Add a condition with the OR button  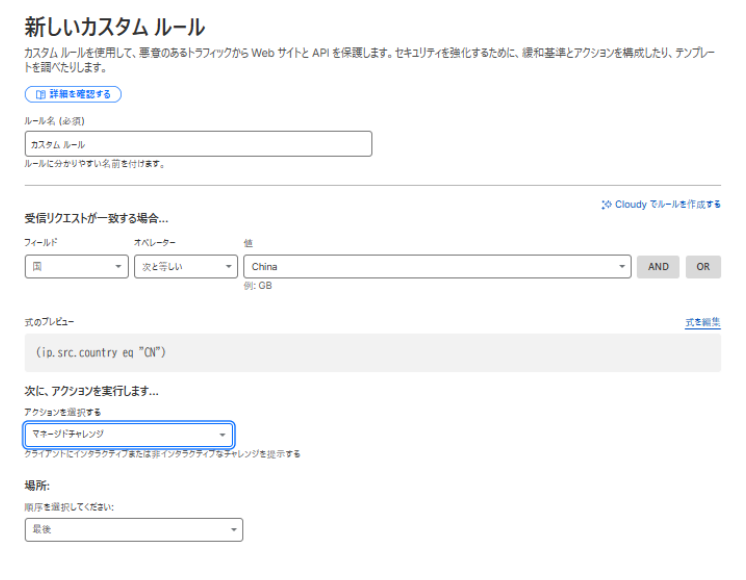(x=703, y=267)
